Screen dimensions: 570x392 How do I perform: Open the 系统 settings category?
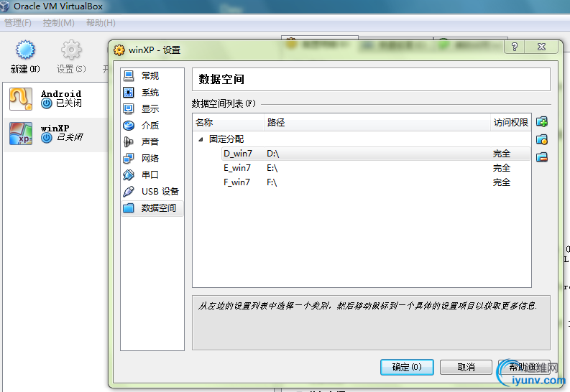point(152,92)
